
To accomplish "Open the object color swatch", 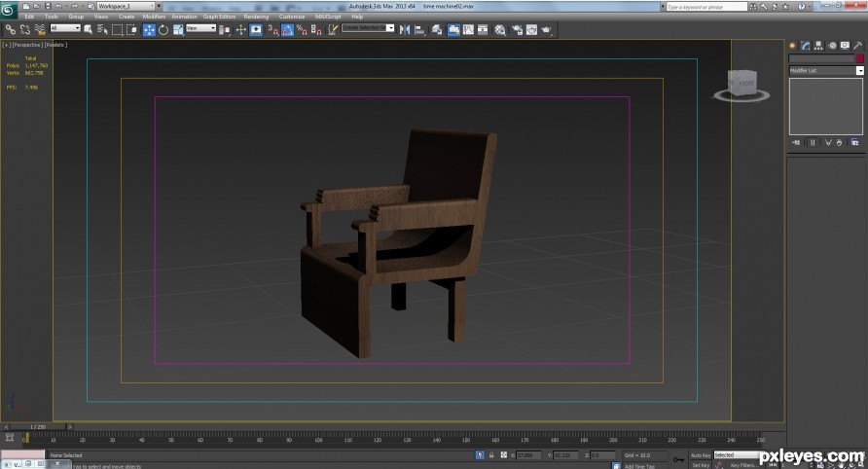I will (859, 58).
